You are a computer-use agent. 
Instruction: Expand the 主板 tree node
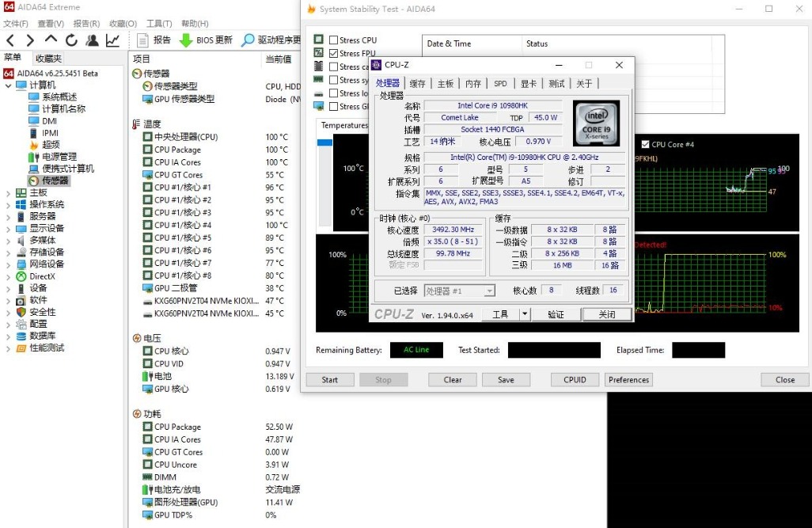8,192
